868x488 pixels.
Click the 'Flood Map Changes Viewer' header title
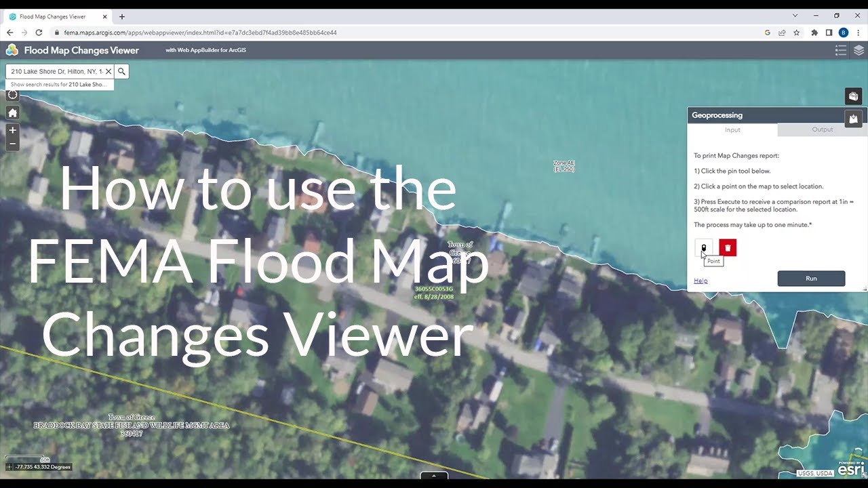point(81,50)
